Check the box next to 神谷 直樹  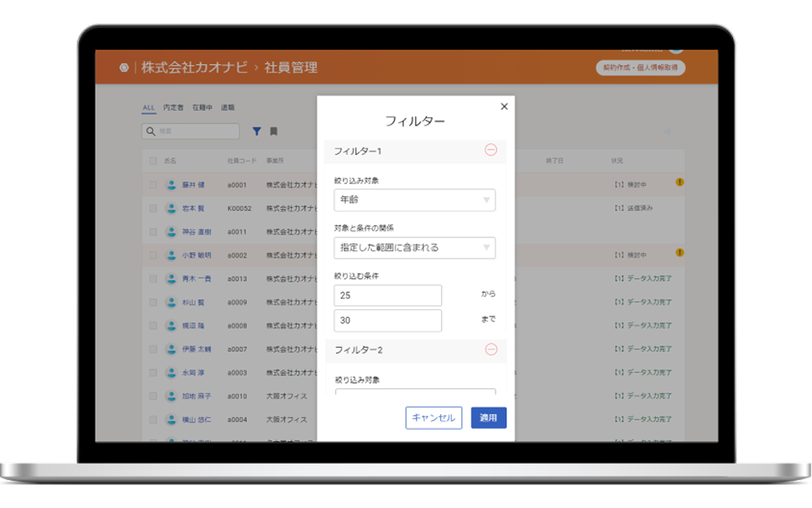click(153, 232)
